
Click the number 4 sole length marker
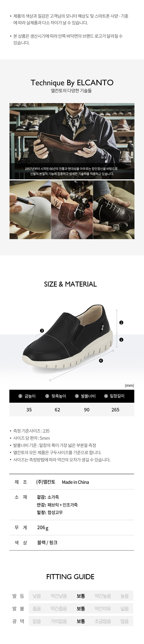click(x=101, y=360)
